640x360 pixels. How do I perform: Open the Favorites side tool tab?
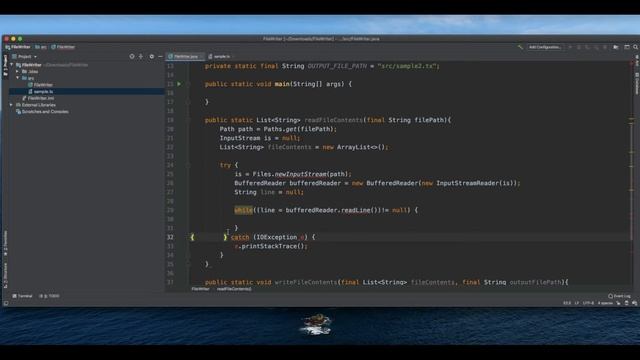click(5, 243)
